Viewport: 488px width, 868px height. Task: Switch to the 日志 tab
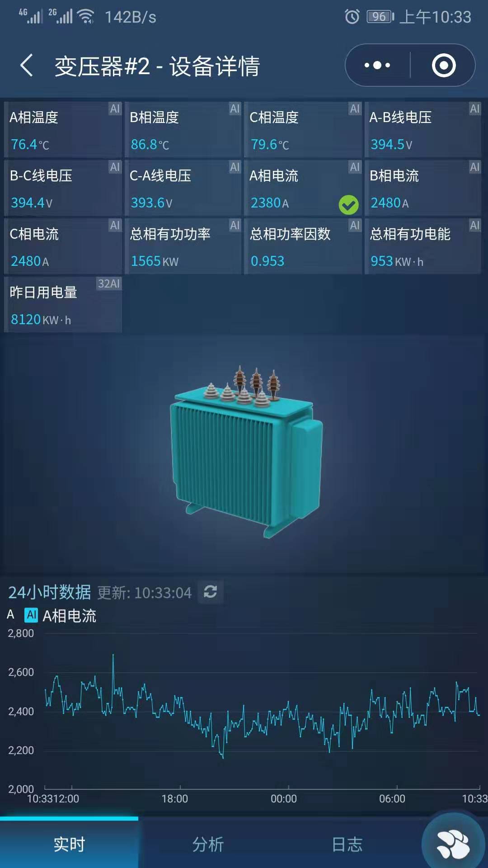[347, 844]
